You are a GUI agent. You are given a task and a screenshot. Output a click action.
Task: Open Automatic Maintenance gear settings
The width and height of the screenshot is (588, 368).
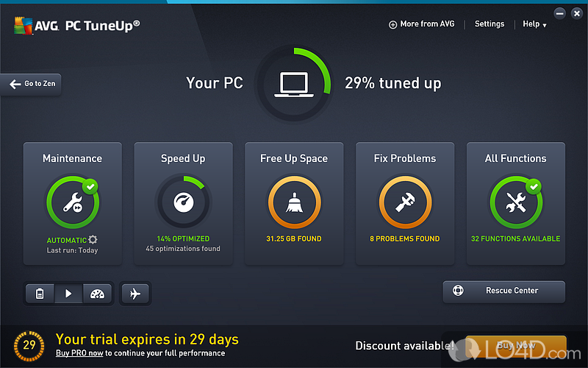coord(93,240)
